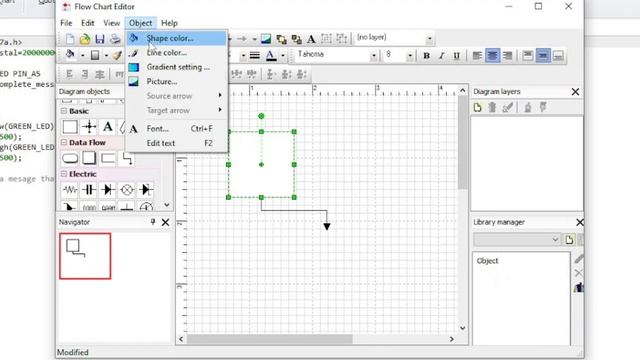Pin the Navigator panel

[x=153, y=222]
